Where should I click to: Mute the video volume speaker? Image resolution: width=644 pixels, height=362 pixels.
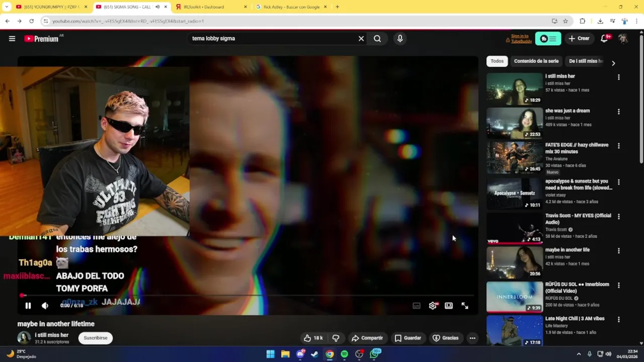tap(45, 306)
